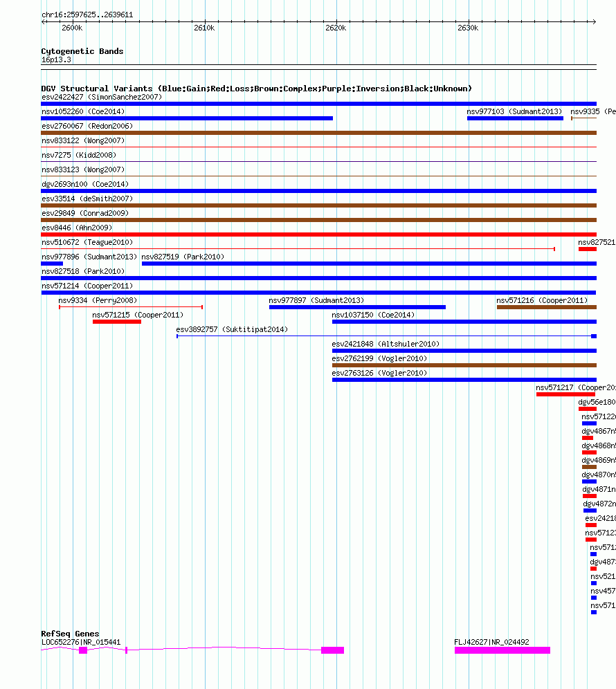Click esv3892757 (Suktitipat2014) label
This screenshot has height=689, width=616.
point(232,329)
